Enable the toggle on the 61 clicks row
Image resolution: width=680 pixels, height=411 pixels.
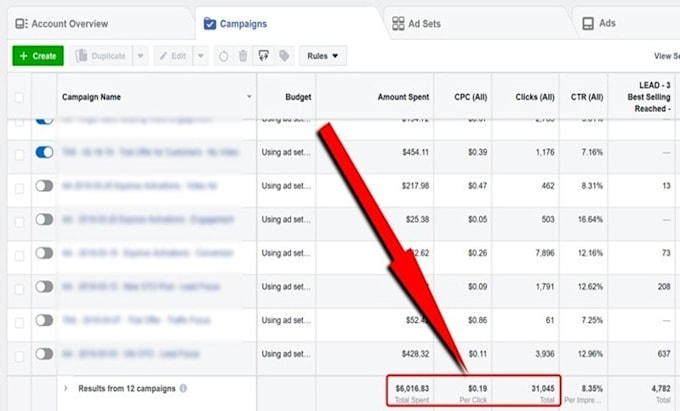[44, 320]
